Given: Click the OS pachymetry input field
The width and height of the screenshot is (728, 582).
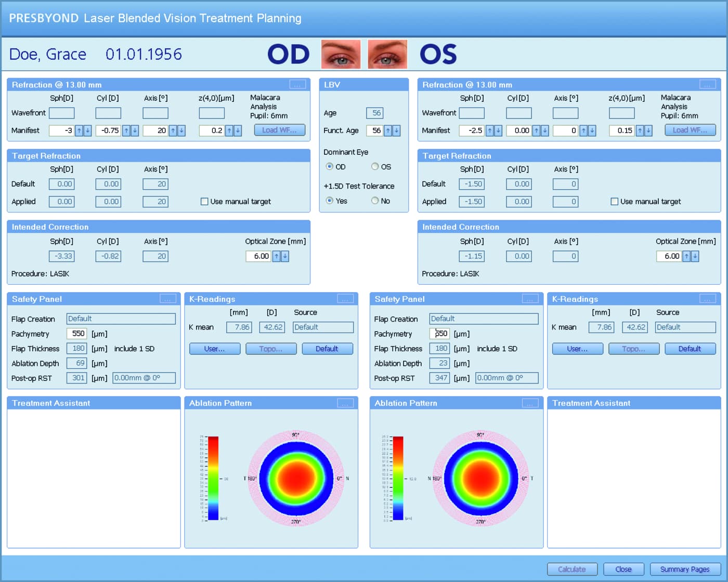Looking at the screenshot, I should pyautogui.click(x=439, y=334).
